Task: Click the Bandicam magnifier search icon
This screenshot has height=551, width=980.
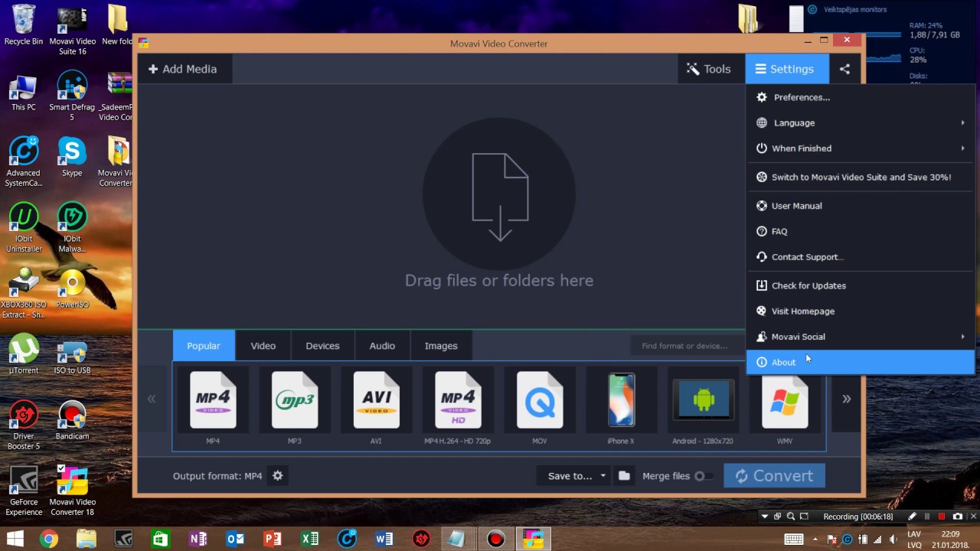Action: pos(791,517)
